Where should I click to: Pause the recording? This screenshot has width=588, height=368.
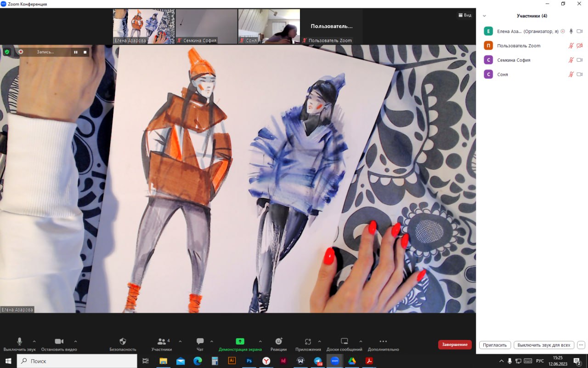pyautogui.click(x=76, y=52)
